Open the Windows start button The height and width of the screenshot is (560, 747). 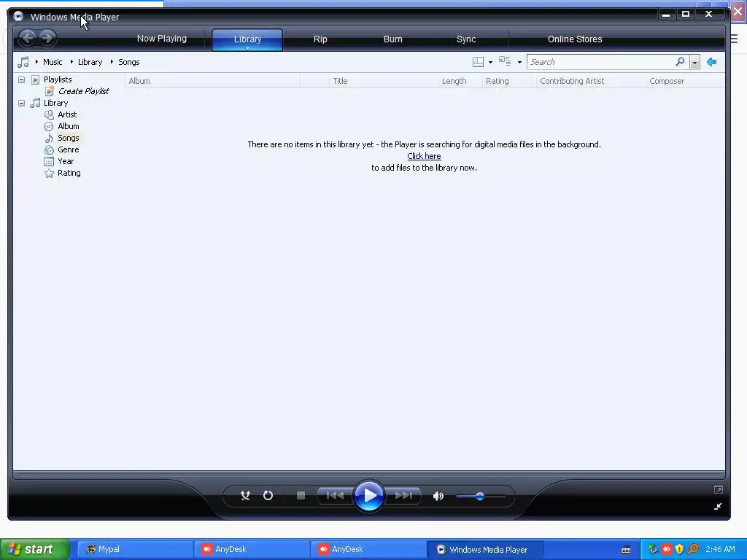pos(35,549)
